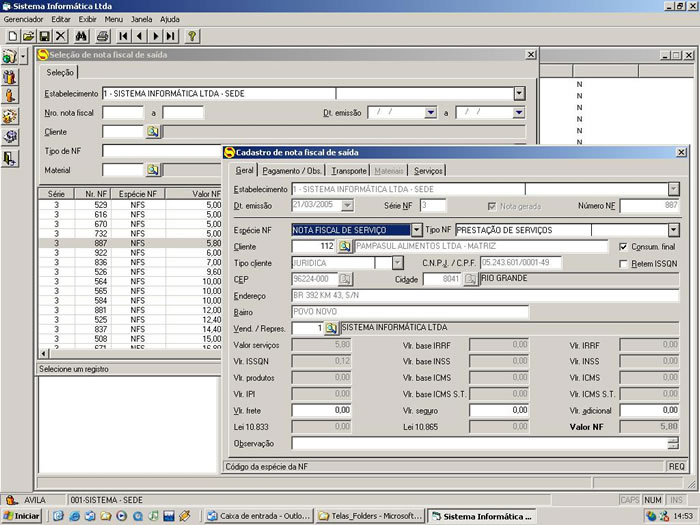700x525 pixels.
Task: Click the Iniciar start button
Action: 21,516
